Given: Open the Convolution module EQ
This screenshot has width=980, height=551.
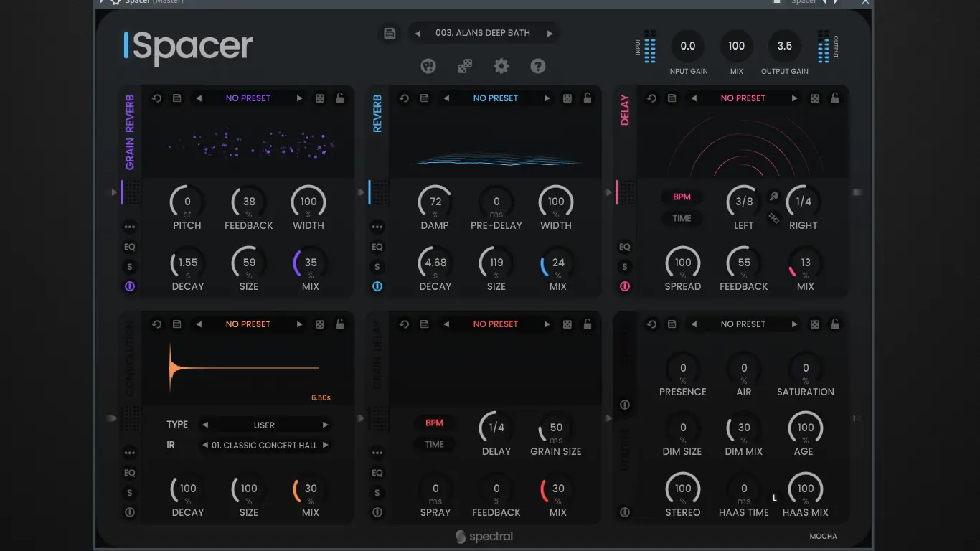Looking at the screenshot, I should (130, 473).
